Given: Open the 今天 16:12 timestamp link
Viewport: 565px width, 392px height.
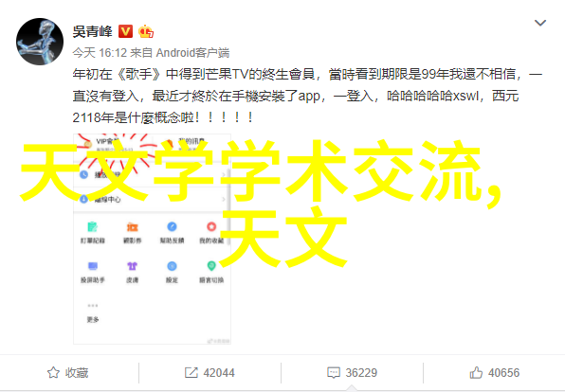Looking at the screenshot, I should pyautogui.click(x=100, y=53).
